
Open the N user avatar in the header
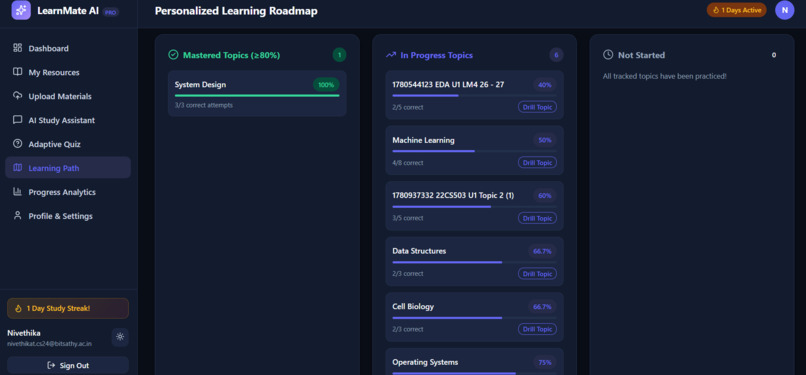(784, 10)
